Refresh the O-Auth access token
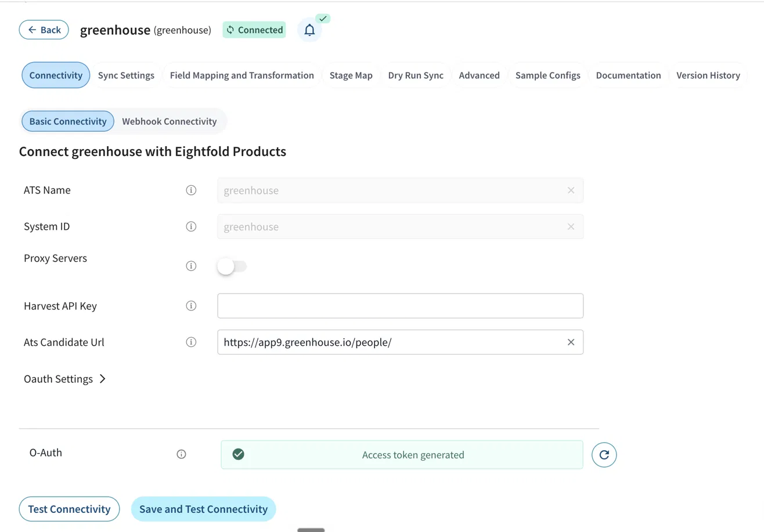 tap(604, 455)
